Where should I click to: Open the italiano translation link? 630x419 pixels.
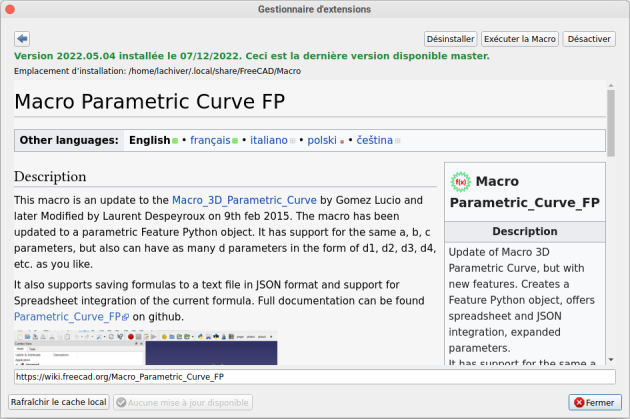268,141
